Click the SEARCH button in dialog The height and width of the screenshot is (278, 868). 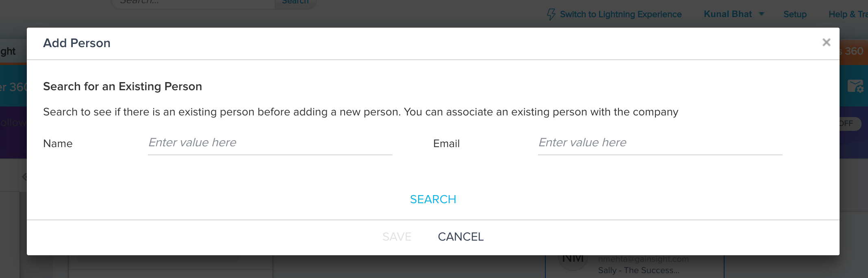click(433, 199)
